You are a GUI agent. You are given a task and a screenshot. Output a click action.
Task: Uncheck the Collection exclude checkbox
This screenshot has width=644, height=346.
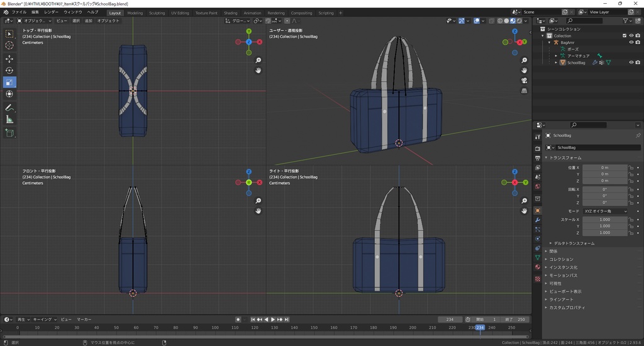[624, 36]
